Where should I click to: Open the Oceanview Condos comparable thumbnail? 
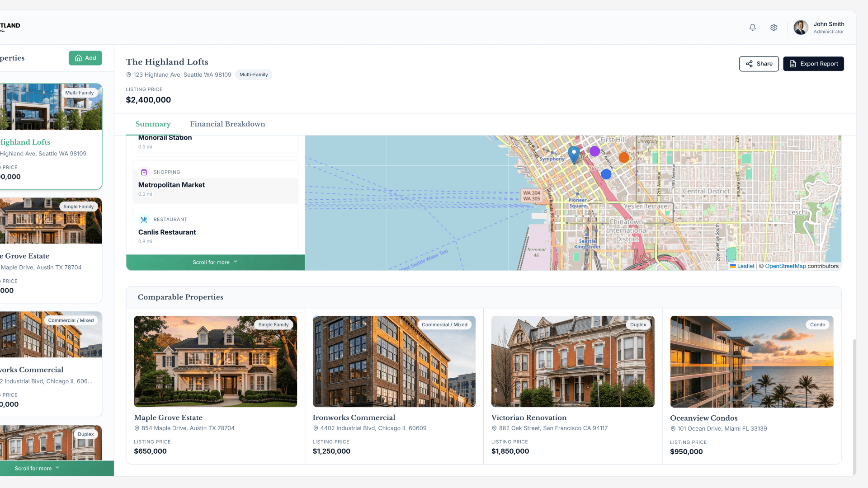point(751,361)
